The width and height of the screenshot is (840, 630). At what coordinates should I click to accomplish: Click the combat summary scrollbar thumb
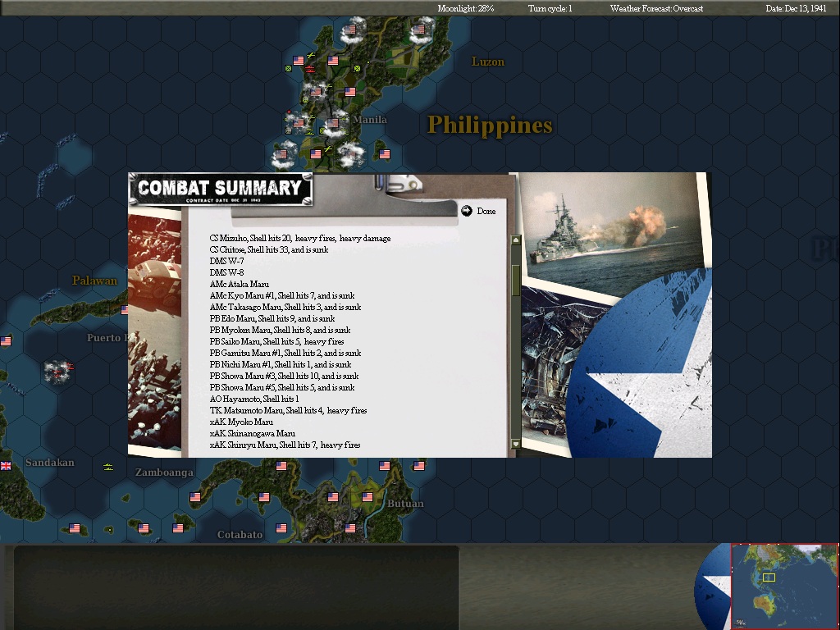[x=516, y=280]
